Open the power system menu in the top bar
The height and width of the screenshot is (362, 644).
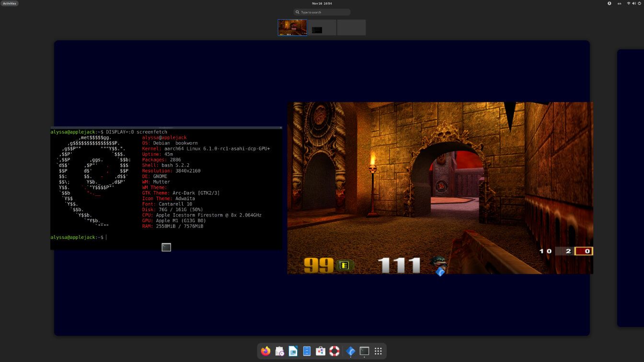click(640, 3)
